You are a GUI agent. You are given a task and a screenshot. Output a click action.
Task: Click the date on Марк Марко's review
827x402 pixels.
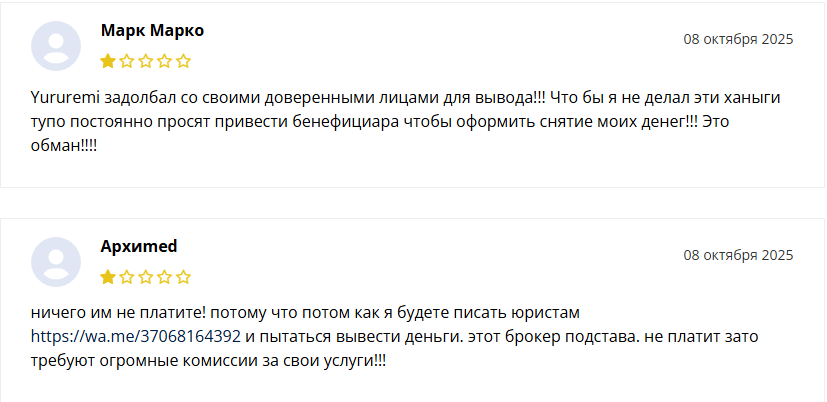pyautogui.click(x=738, y=40)
